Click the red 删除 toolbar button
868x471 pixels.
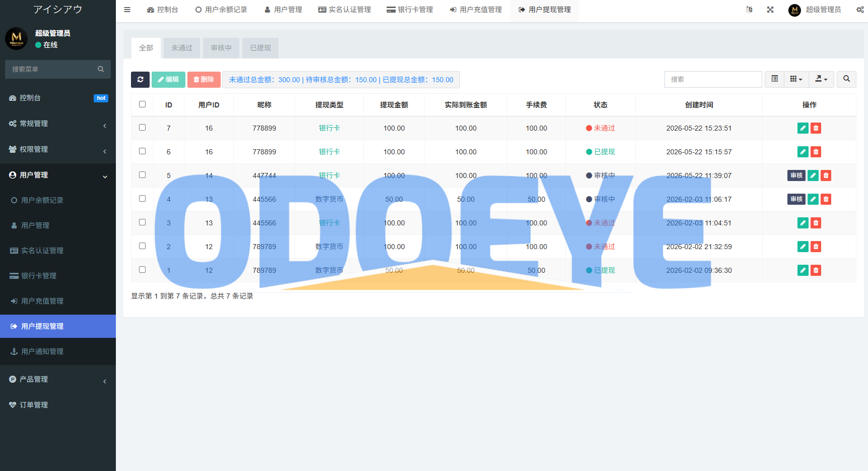(x=204, y=79)
